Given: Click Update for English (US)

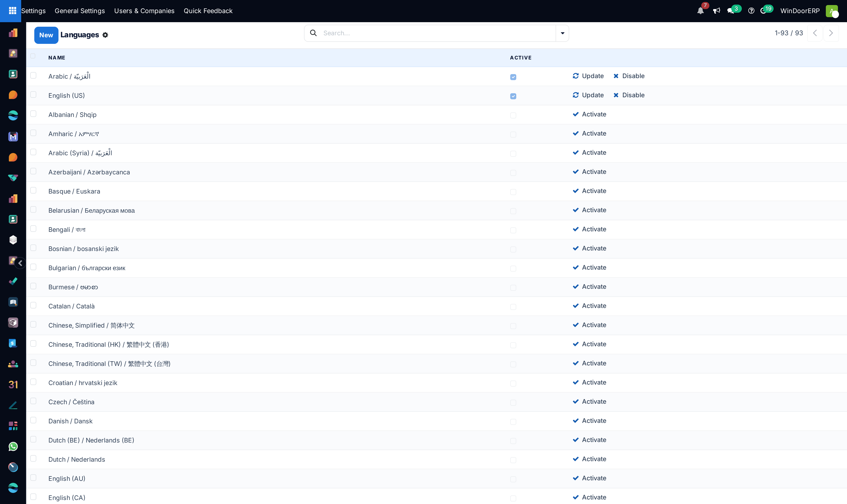Looking at the screenshot, I should (588, 95).
